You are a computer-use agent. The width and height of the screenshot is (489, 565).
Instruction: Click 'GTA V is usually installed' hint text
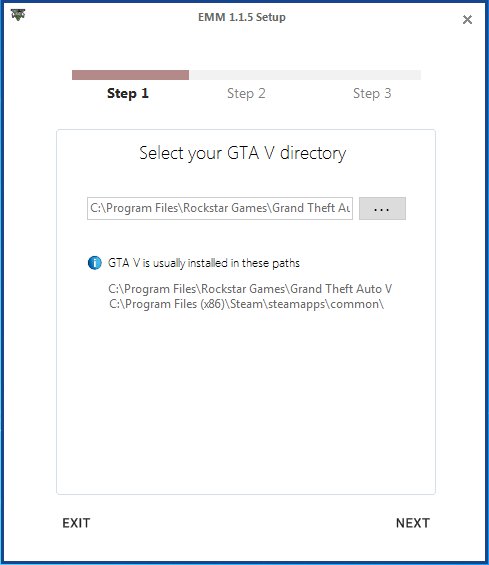tap(204, 263)
